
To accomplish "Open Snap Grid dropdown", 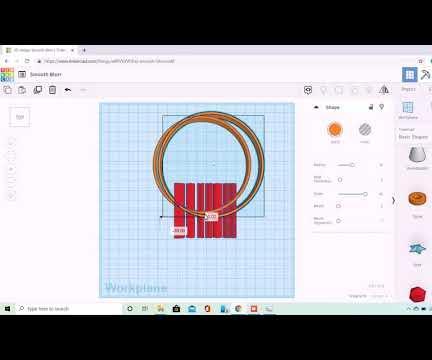I will (379, 296).
